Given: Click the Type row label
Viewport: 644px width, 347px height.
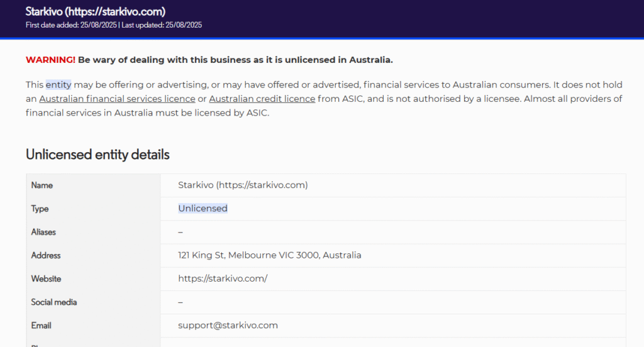Looking at the screenshot, I should [x=40, y=209].
